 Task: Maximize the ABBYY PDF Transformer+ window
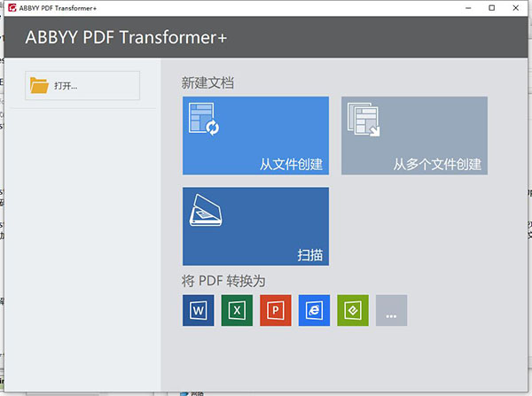click(491, 8)
